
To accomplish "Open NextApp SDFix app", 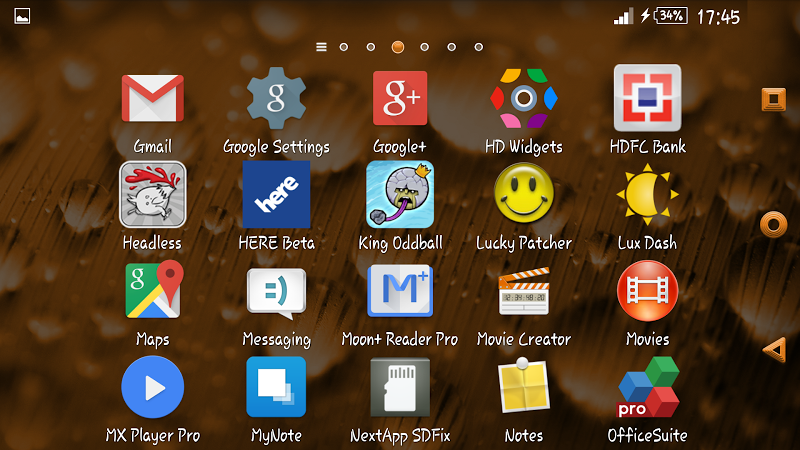I will (400, 387).
